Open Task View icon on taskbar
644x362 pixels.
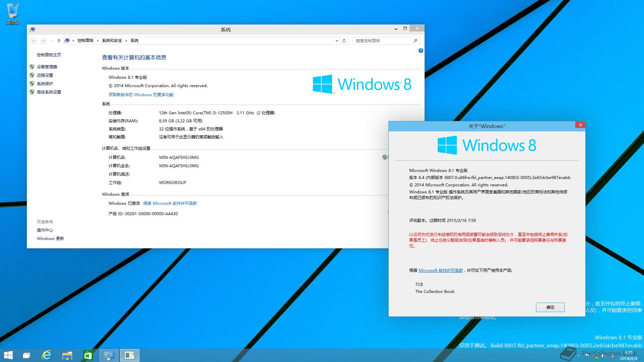pos(26,355)
